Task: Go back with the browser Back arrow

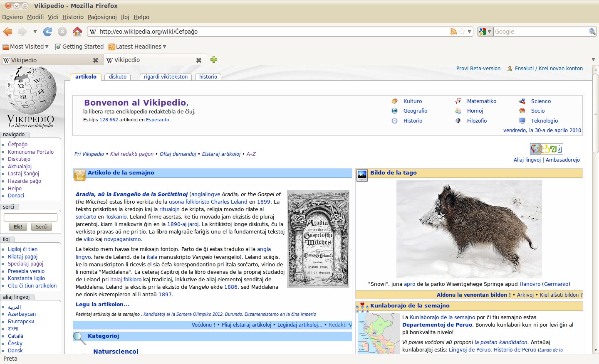Action: 7,32
